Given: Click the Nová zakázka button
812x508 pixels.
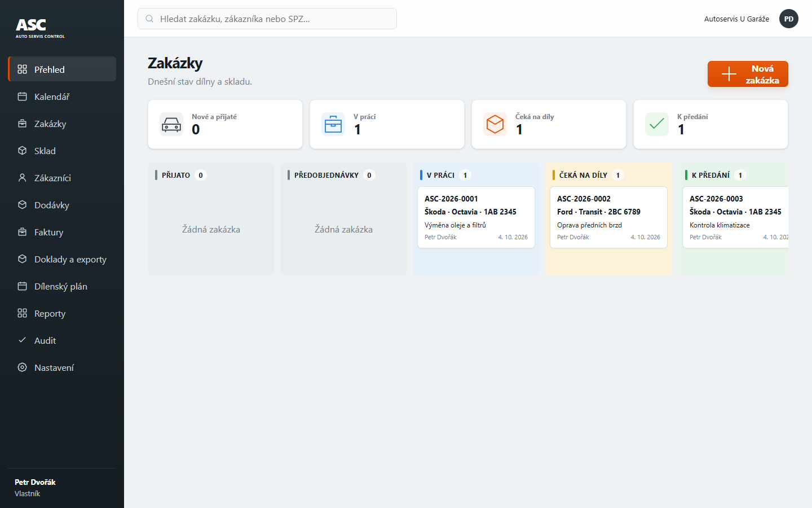Looking at the screenshot, I should (x=748, y=74).
